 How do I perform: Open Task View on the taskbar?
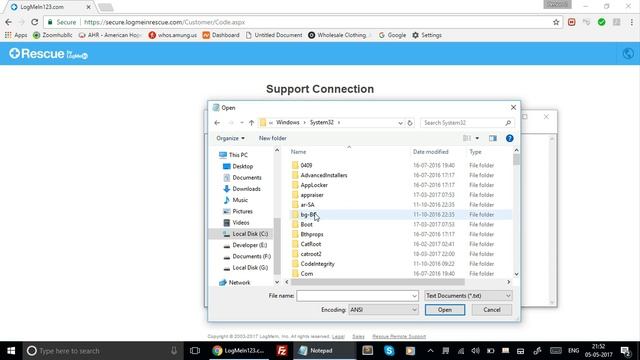pyautogui.click(x=195, y=351)
